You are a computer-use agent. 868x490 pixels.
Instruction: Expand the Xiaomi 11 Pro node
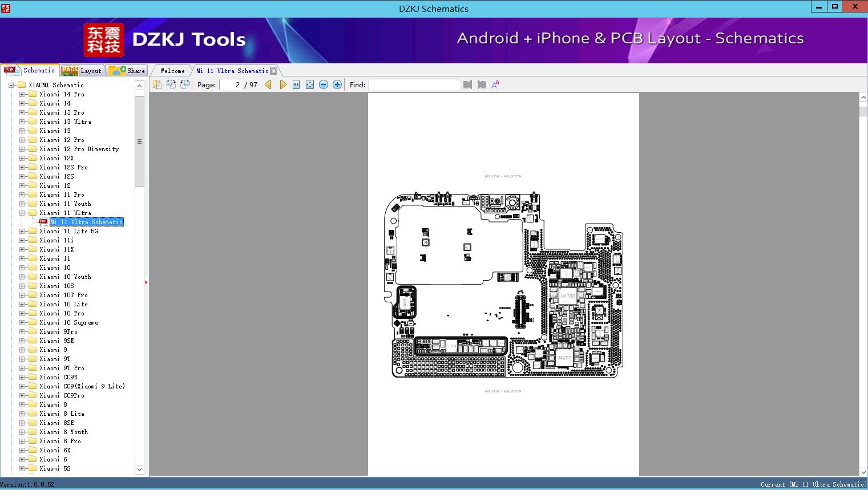point(22,195)
